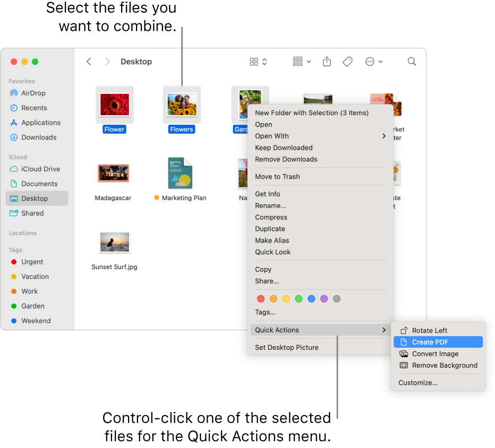
Task: Choose the Remove Background quick action
Action: click(443, 365)
